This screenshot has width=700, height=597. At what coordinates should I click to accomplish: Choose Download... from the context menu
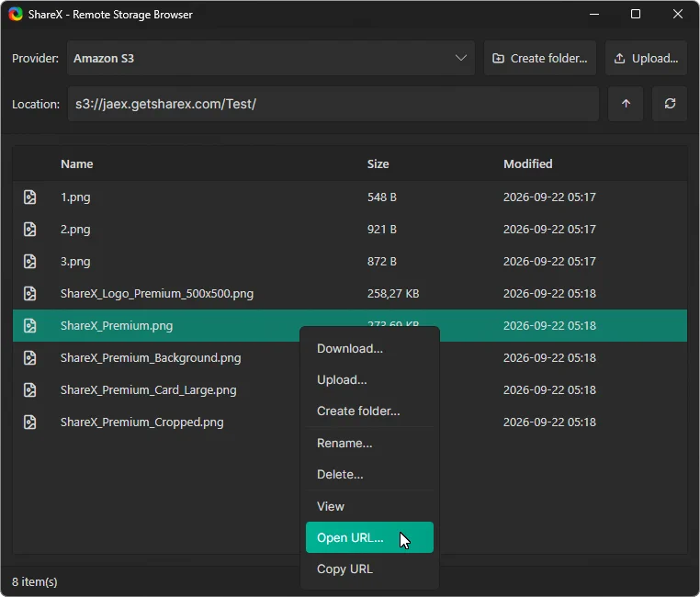(x=369, y=348)
